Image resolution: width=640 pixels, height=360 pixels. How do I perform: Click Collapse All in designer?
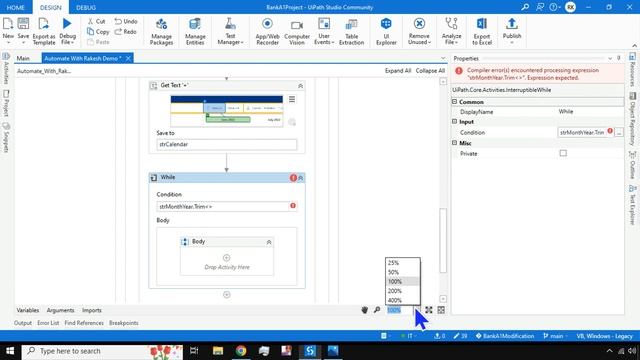pyautogui.click(x=430, y=71)
